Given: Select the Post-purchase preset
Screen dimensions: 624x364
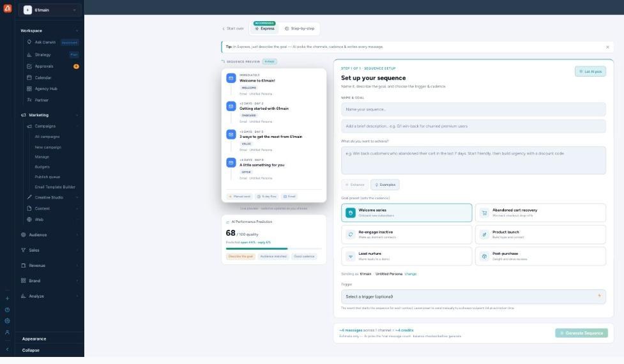Looking at the screenshot, I should tap(540, 256).
